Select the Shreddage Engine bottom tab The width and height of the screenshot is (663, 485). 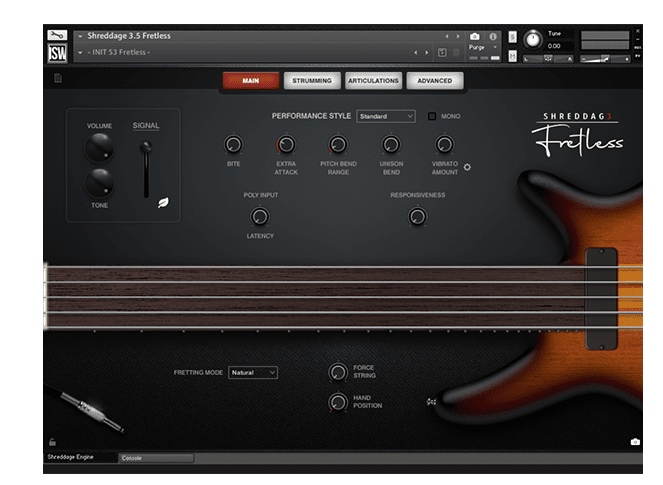coord(80,457)
